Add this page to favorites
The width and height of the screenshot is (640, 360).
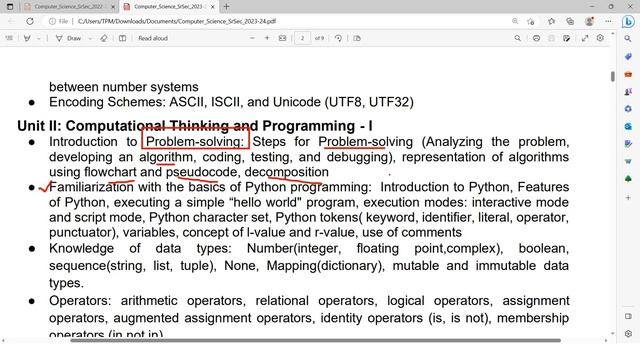point(531,21)
